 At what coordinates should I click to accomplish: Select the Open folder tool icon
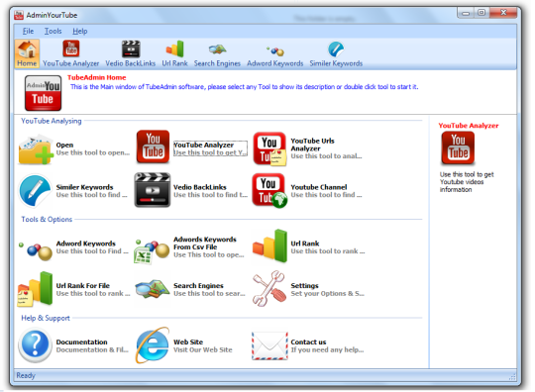click(36, 148)
